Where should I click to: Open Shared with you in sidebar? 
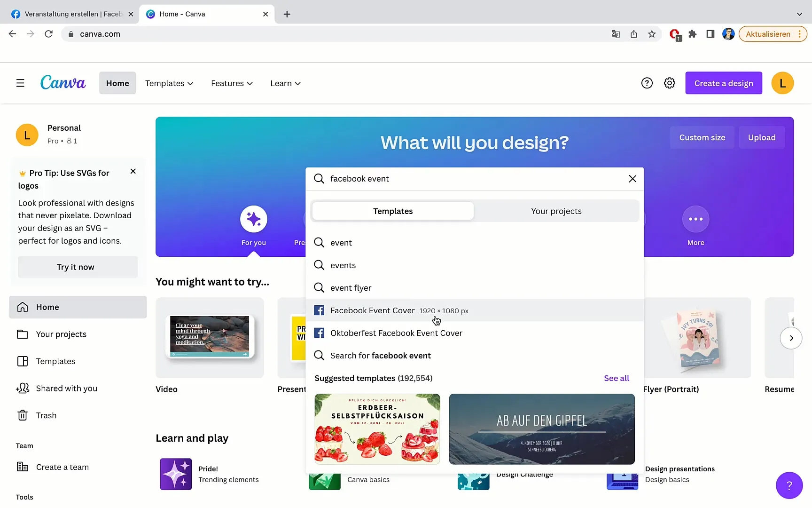78,389
